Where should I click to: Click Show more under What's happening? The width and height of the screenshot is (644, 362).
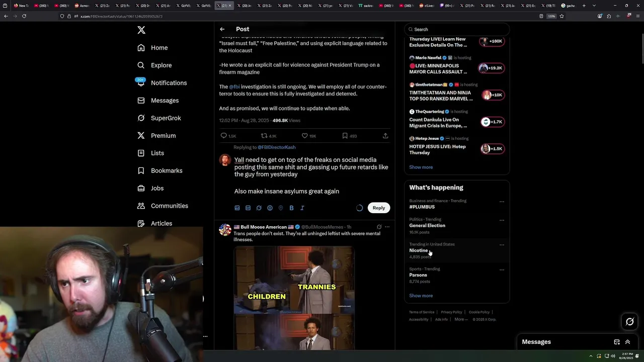pos(421,296)
